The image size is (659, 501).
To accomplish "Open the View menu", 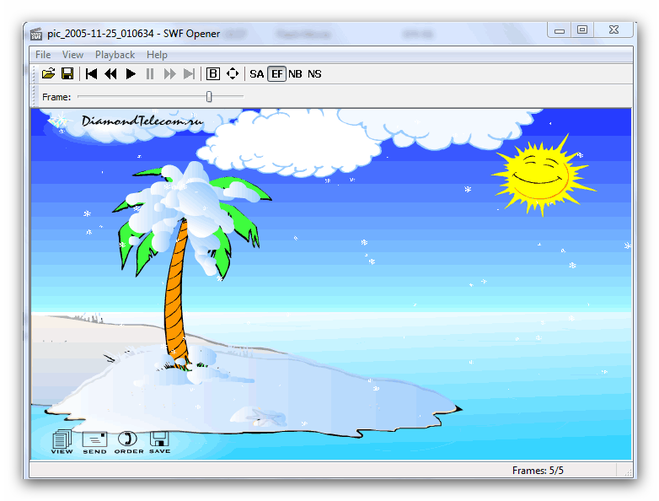I will (73, 55).
